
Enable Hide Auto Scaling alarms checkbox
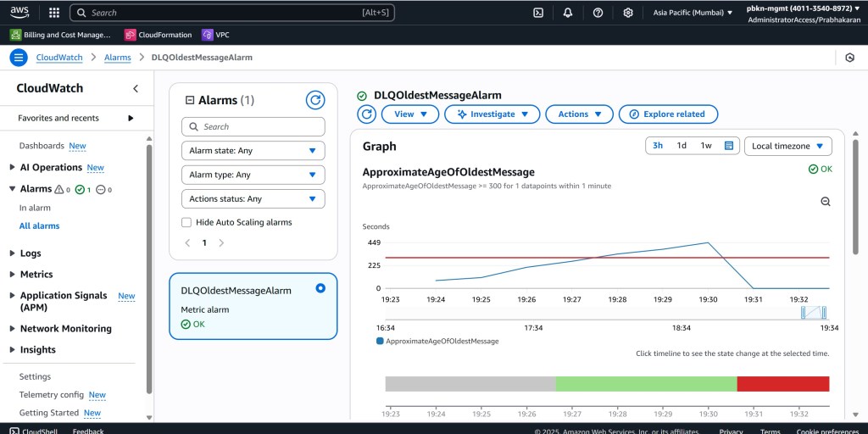coord(186,222)
